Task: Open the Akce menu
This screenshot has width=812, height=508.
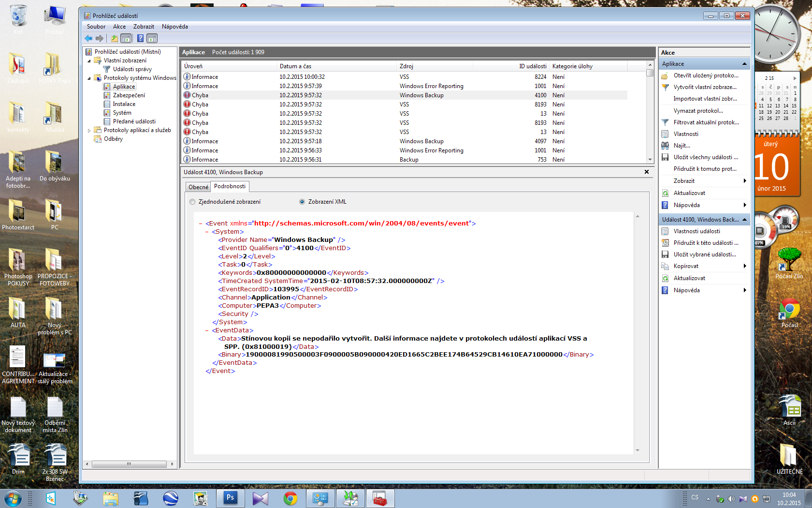Action: click(119, 27)
